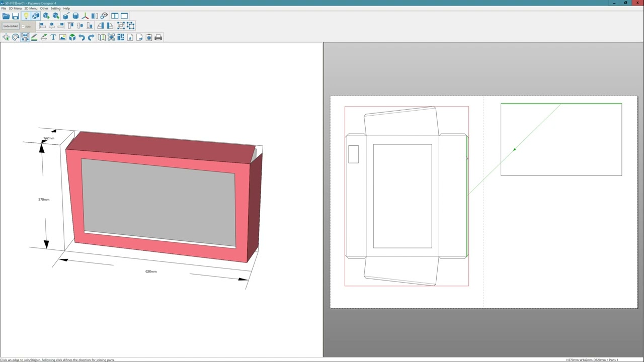644x362 pixels.
Task: Open the File menu
Action: point(4,9)
